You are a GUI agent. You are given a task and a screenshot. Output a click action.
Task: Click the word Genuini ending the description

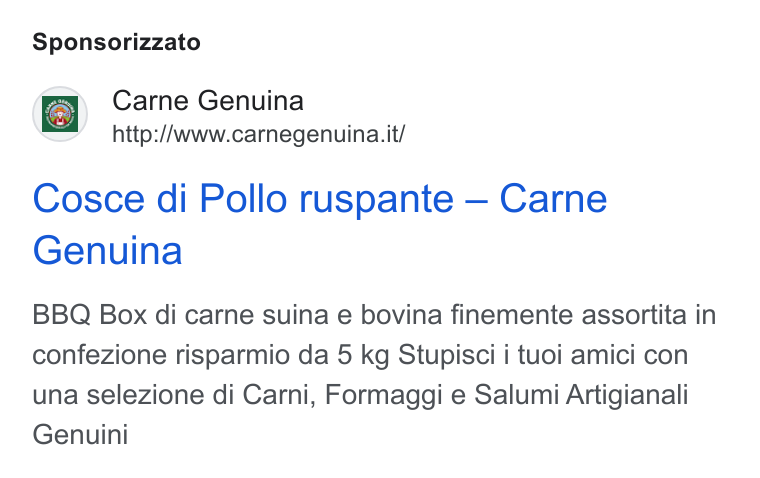[80, 434]
